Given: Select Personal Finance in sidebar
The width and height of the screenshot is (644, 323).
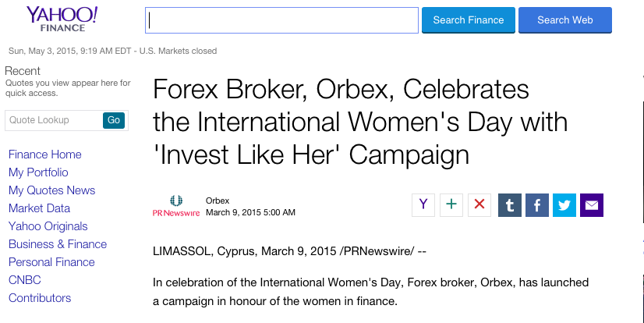Looking at the screenshot, I should [51, 262].
